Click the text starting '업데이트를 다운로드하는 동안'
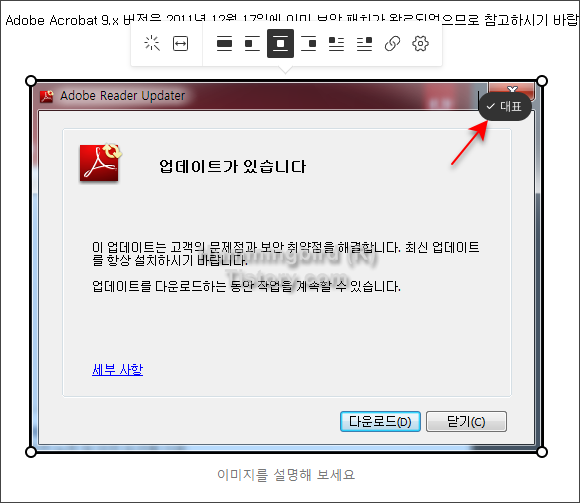 [x=246, y=286]
